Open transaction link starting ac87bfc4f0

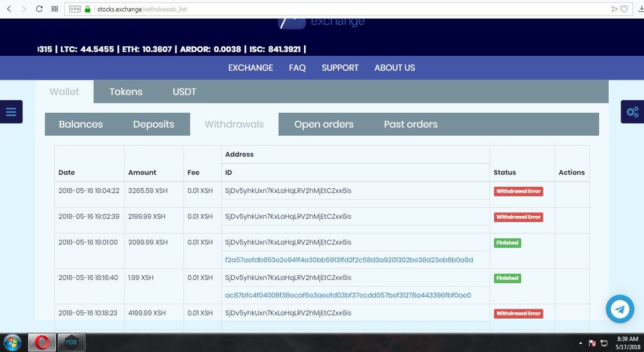pyautogui.click(x=348, y=295)
